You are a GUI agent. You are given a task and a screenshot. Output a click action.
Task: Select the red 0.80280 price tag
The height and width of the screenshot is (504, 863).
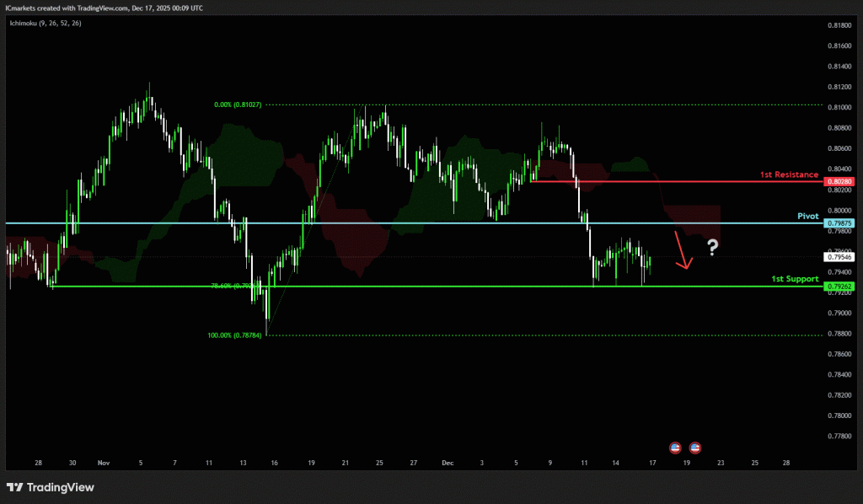pos(839,181)
